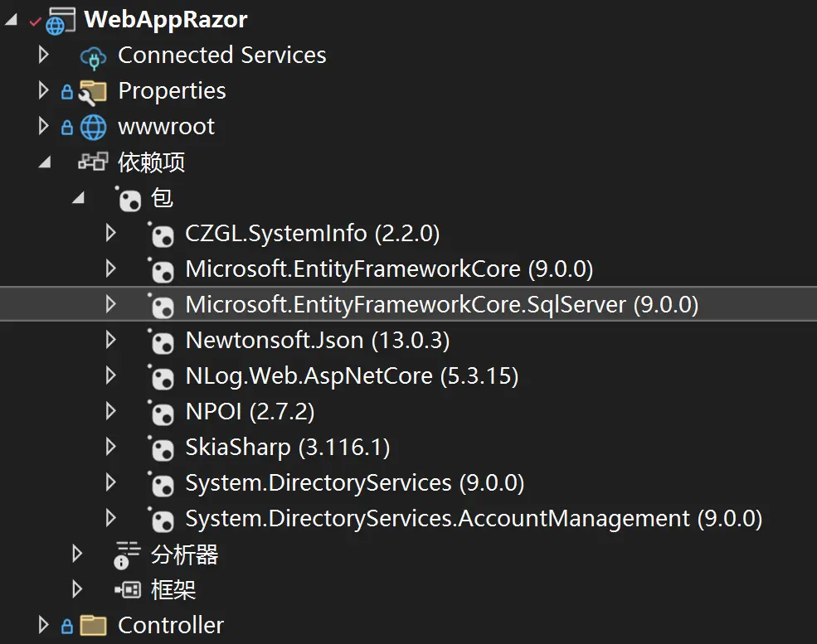Expand the Connected Services node

(x=44, y=55)
